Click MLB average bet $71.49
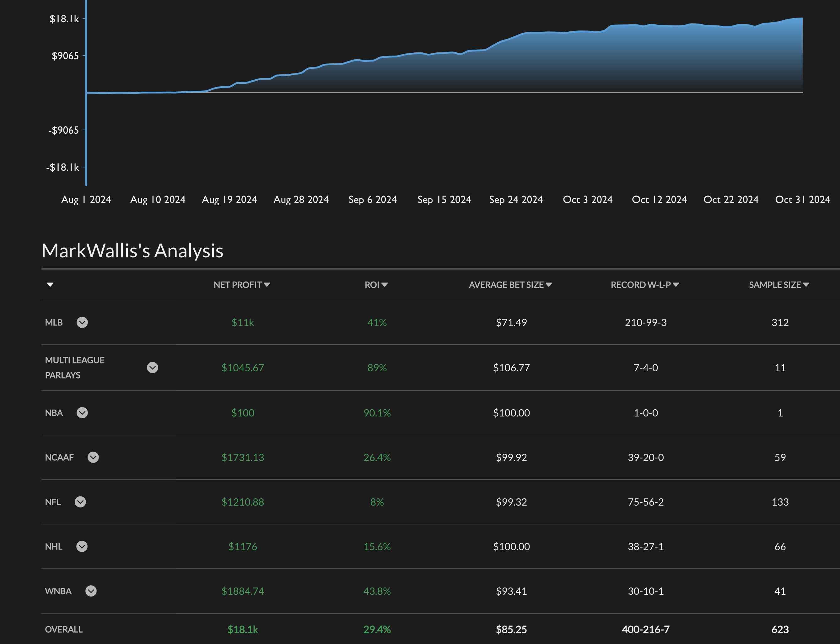The height and width of the screenshot is (644, 840). click(x=511, y=322)
